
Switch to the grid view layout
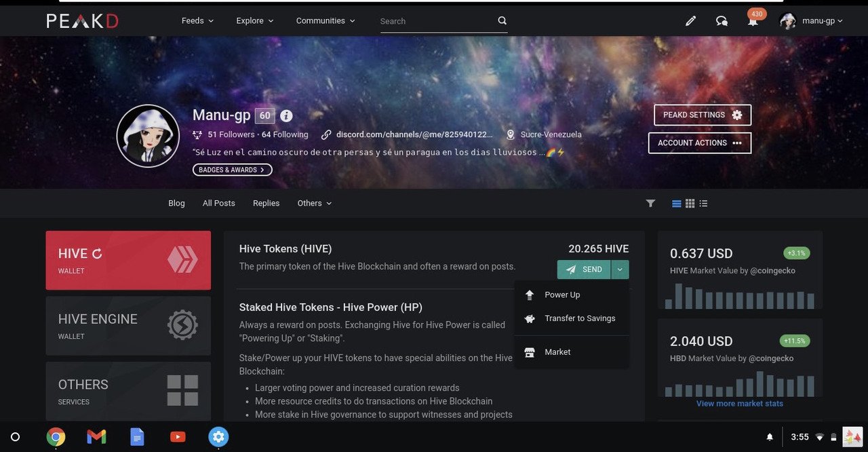tap(690, 203)
